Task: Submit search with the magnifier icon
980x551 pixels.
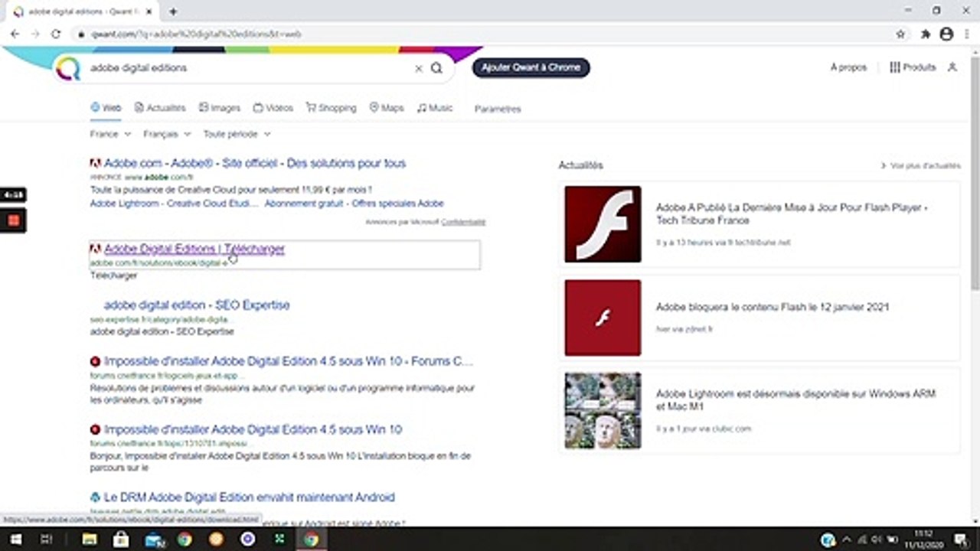Action: pos(436,68)
